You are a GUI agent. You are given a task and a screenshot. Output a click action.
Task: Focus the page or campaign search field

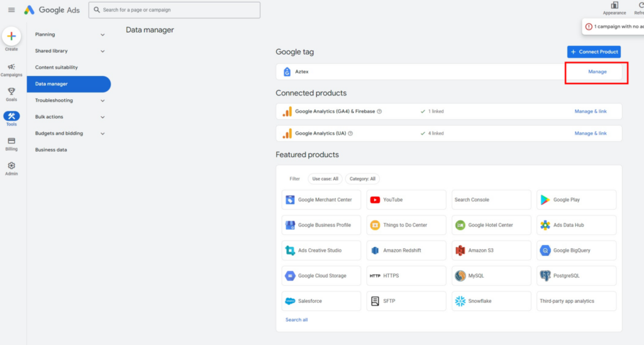[x=175, y=10]
